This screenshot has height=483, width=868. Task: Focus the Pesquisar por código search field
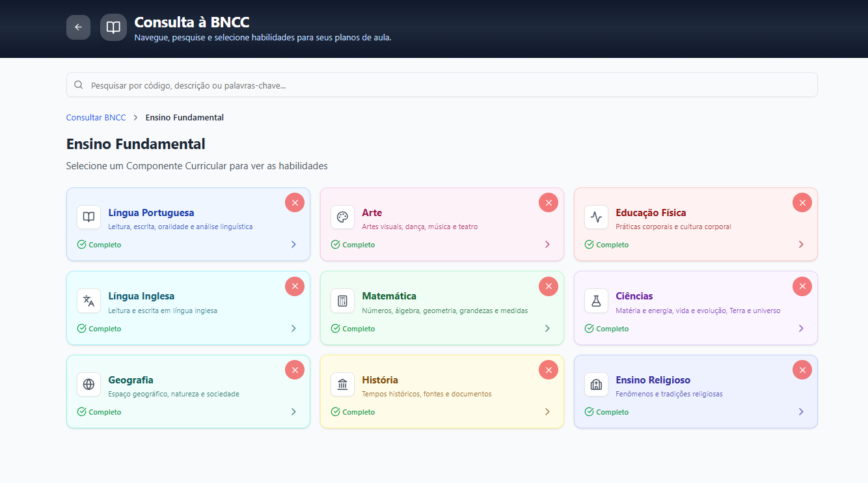point(442,85)
